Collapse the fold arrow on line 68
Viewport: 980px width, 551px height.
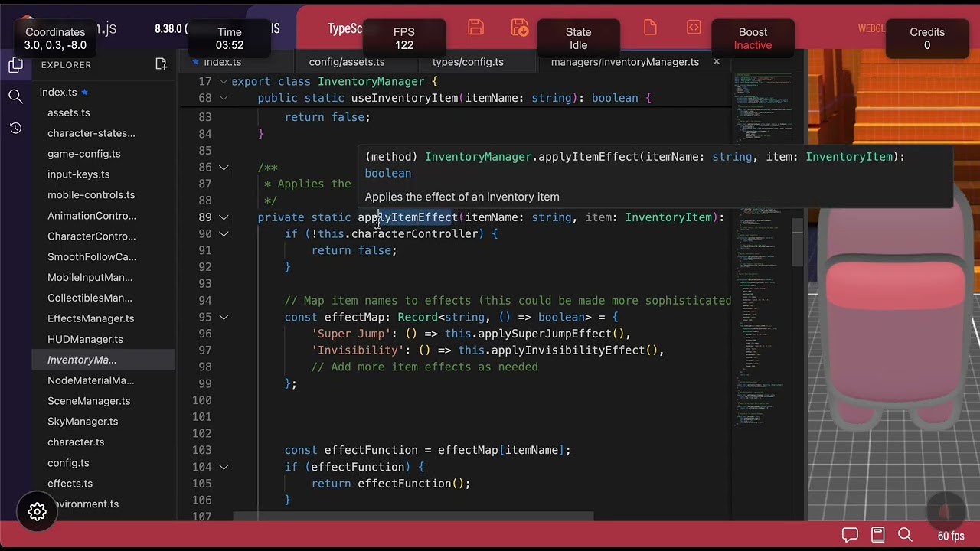[224, 98]
